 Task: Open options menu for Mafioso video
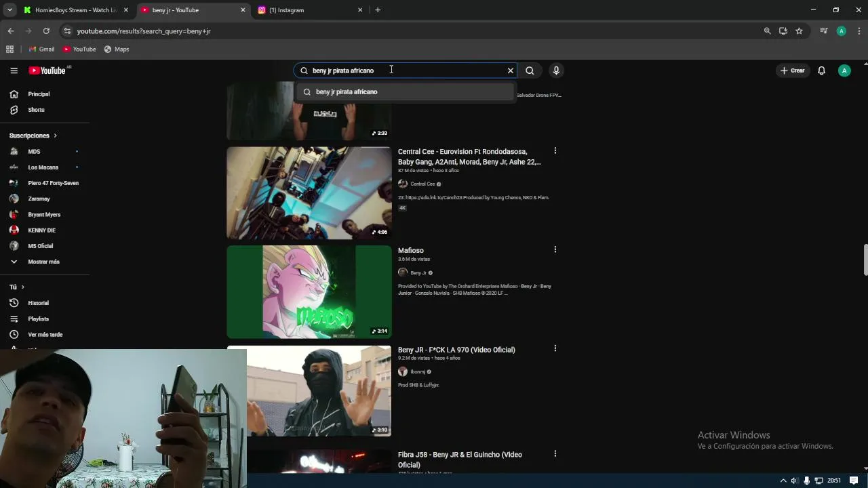pyautogui.click(x=555, y=249)
